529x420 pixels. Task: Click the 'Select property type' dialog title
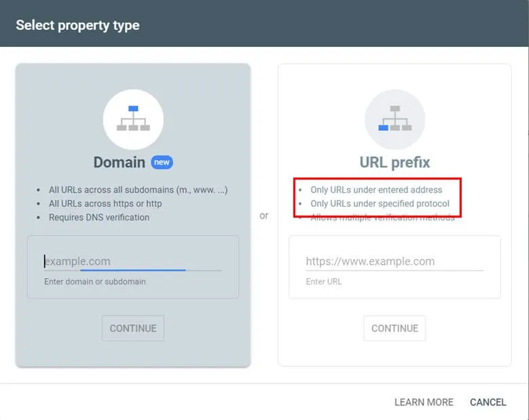tap(77, 25)
